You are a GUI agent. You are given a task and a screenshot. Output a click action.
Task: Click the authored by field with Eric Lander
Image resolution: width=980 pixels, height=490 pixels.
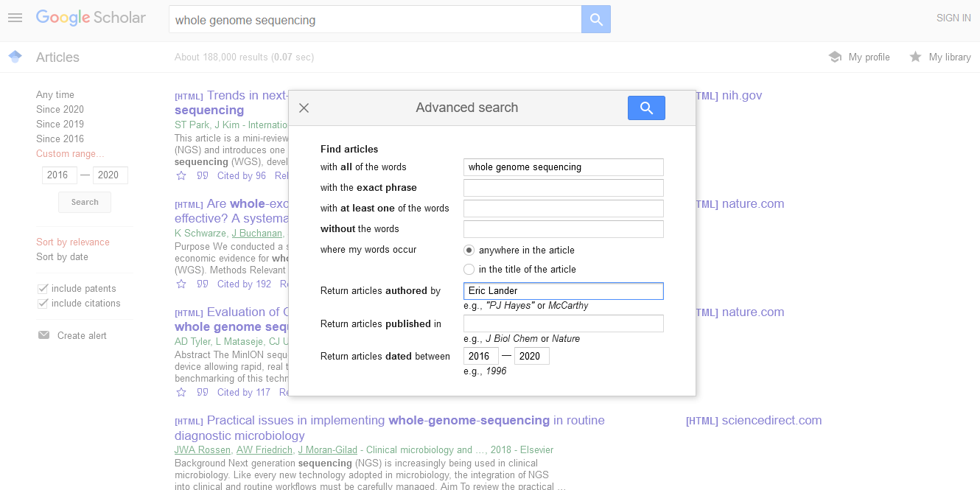[x=564, y=291]
